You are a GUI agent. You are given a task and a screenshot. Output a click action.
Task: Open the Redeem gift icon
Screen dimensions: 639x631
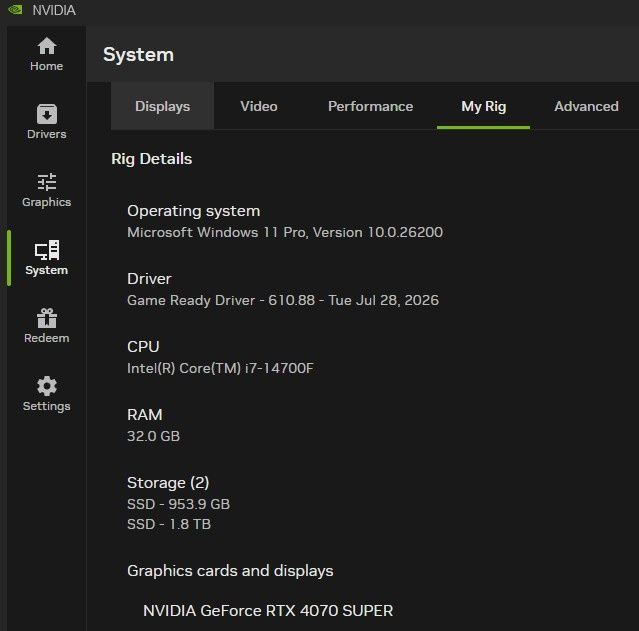click(x=47, y=318)
